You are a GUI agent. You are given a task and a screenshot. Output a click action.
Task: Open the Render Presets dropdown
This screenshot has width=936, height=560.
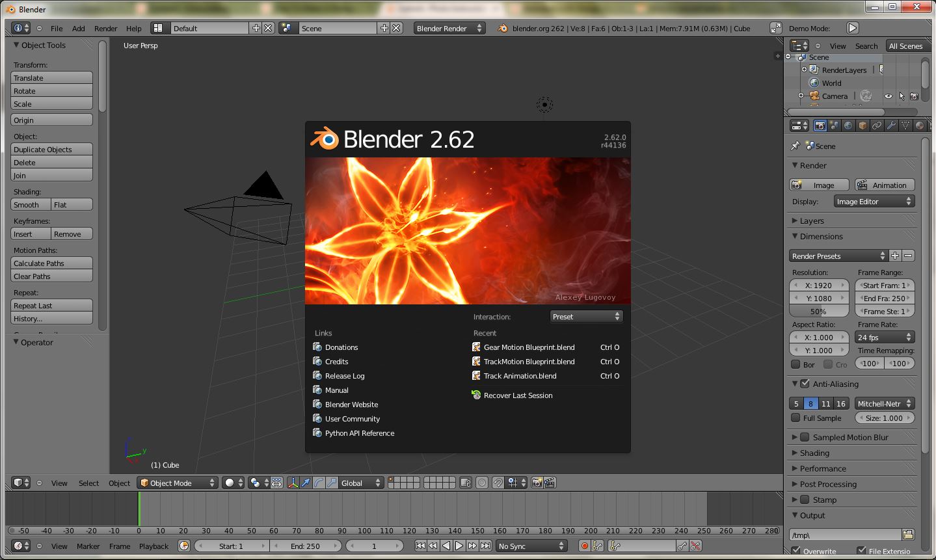838,256
